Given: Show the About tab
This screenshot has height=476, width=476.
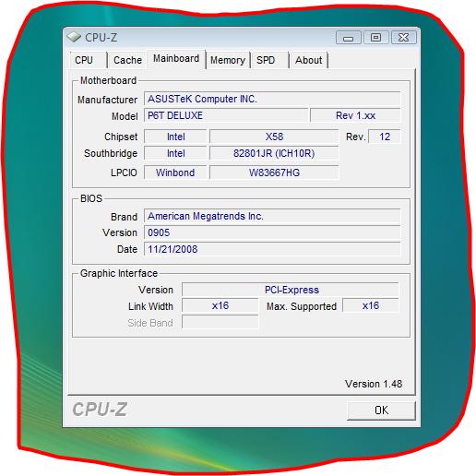Looking at the screenshot, I should tap(308, 60).
